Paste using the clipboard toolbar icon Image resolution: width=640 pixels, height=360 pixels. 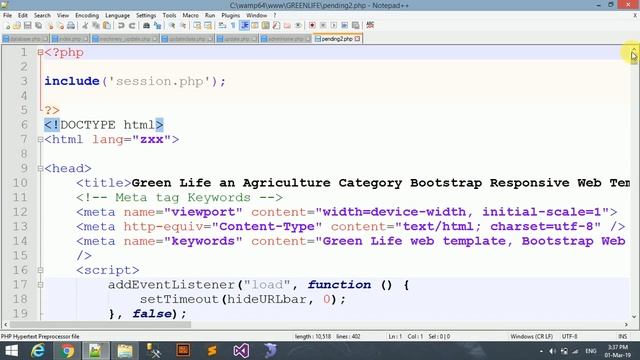click(107, 25)
